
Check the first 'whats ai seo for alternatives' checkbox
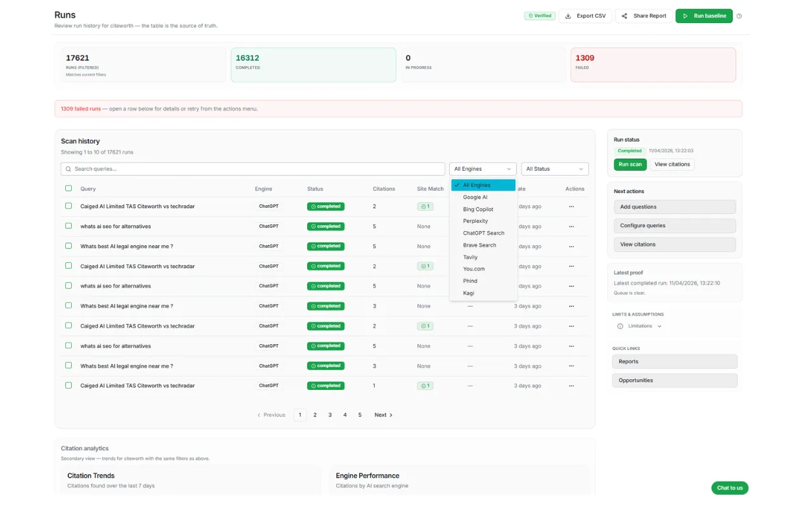[x=69, y=226]
